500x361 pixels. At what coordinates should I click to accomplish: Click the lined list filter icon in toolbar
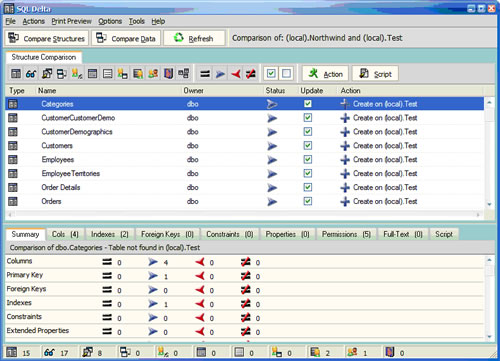click(x=108, y=74)
